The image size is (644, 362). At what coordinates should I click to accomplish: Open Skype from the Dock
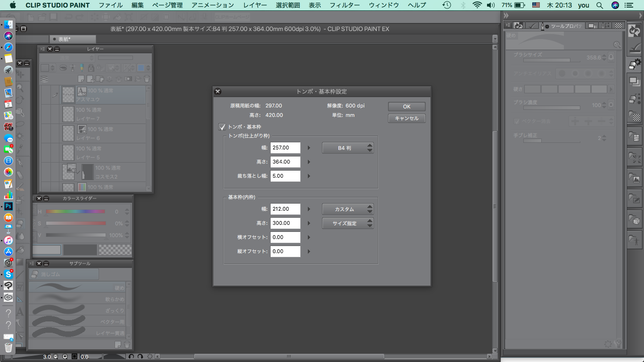tap(8, 274)
